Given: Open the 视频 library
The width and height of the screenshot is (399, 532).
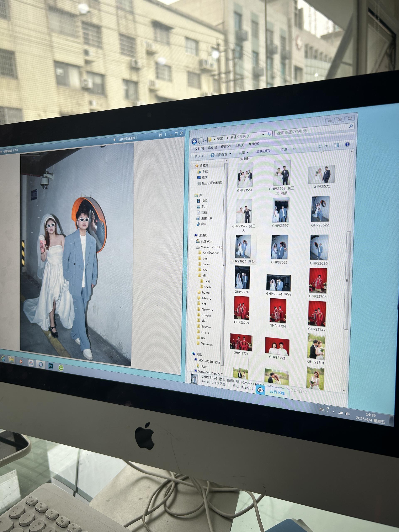Looking at the screenshot, I should pyautogui.click(x=202, y=201).
